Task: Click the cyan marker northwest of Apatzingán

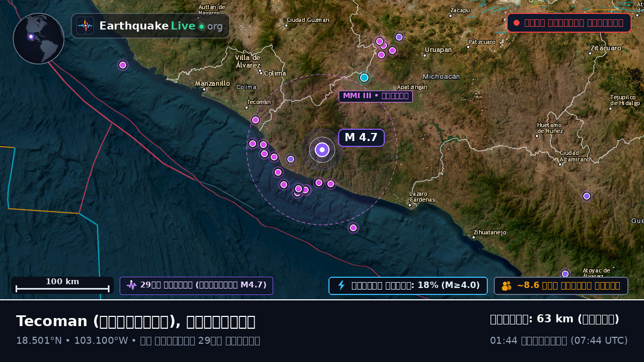Action: pos(364,77)
